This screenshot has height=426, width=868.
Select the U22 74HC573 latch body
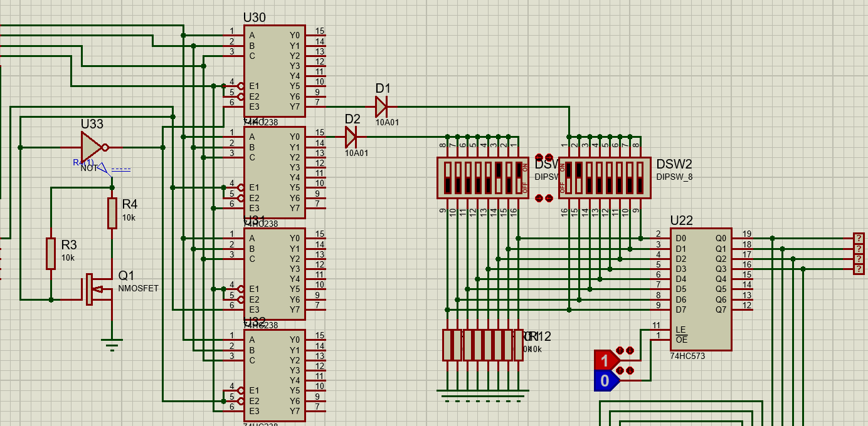701,288
